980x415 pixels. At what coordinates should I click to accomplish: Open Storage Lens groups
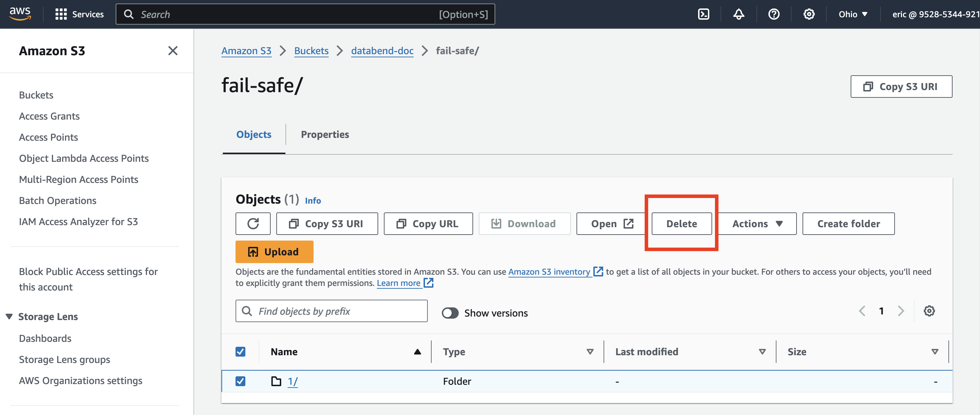click(65, 359)
